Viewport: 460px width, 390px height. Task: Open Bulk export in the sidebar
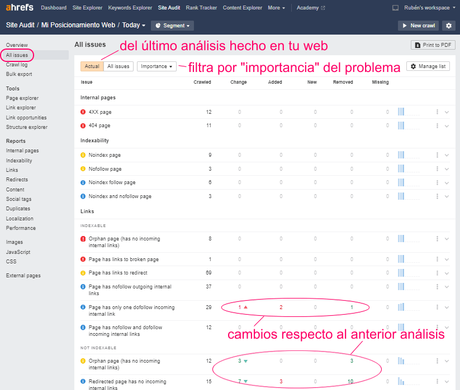point(19,74)
